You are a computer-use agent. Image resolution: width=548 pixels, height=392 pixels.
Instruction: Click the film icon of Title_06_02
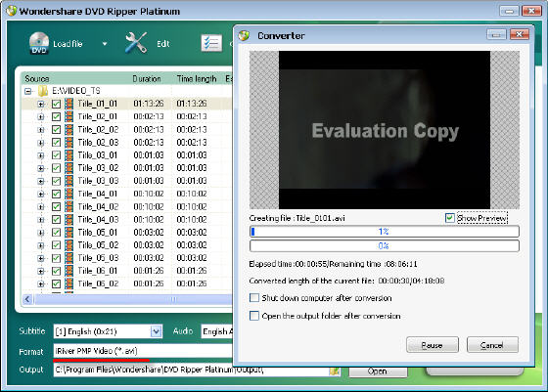pyautogui.click(x=69, y=283)
